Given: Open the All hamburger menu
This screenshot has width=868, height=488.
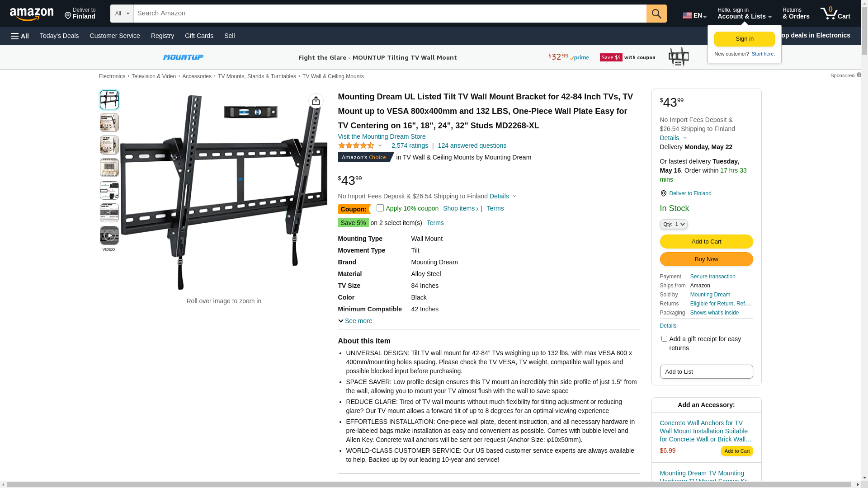Looking at the screenshot, I should click(20, 36).
